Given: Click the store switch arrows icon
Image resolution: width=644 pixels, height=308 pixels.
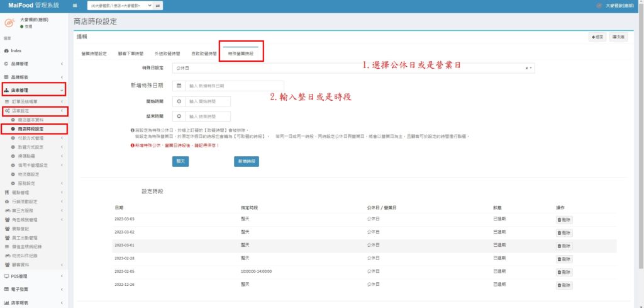Looking at the screenshot, I should pyautogui.click(x=157, y=6).
